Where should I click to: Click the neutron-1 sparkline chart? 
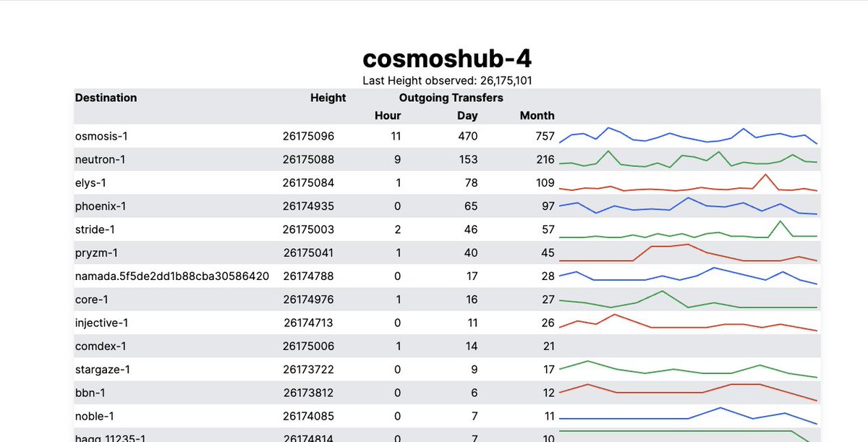688,158
